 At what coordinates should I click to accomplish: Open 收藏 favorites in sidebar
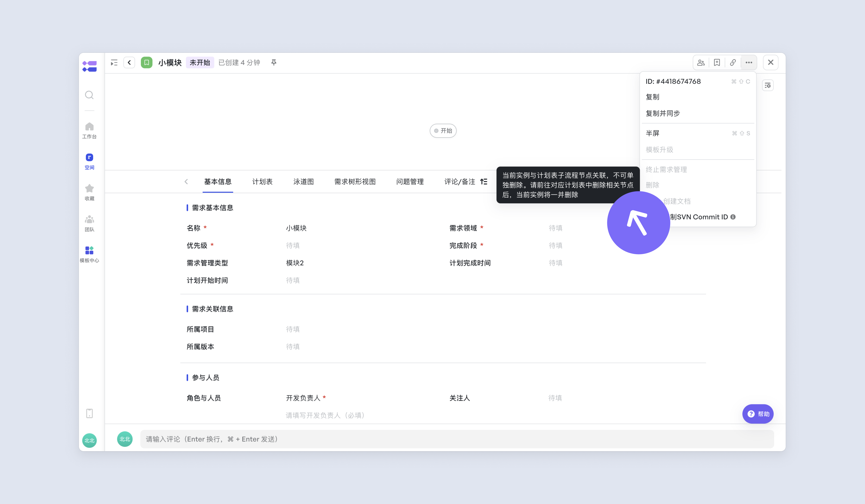point(89,192)
